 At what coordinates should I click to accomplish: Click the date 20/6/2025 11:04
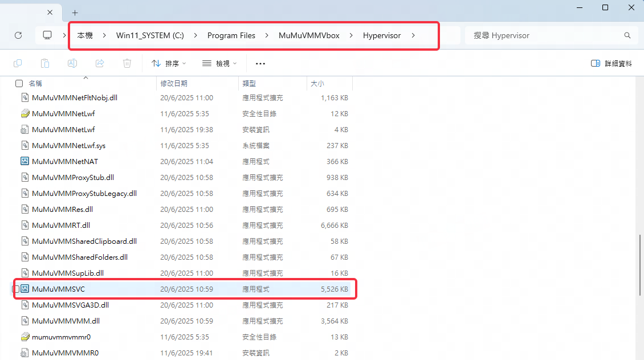coord(186,161)
